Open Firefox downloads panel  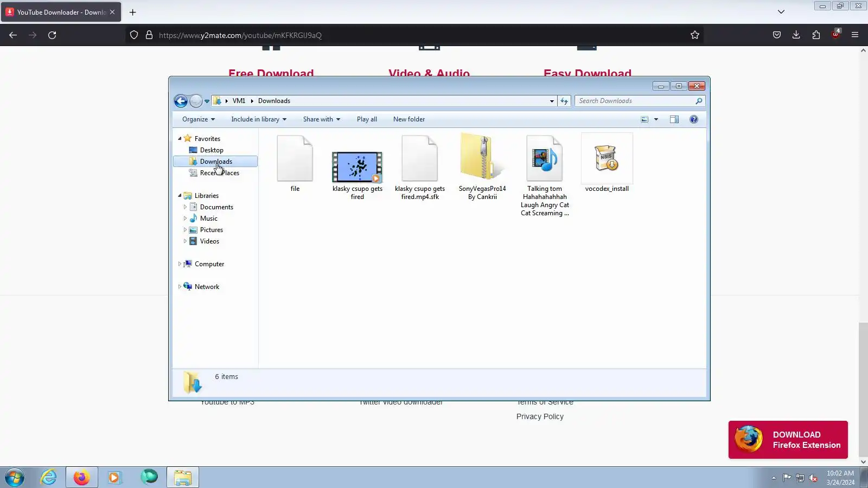796,35
